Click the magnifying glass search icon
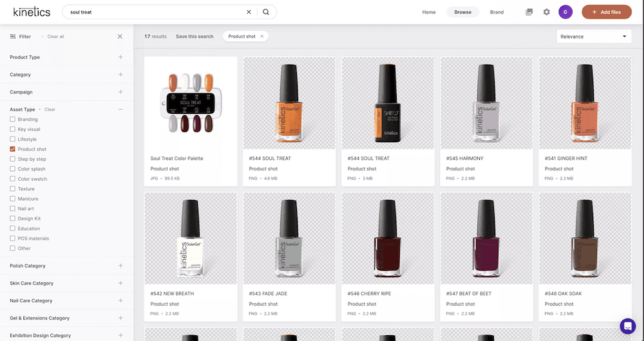 pyautogui.click(x=266, y=12)
